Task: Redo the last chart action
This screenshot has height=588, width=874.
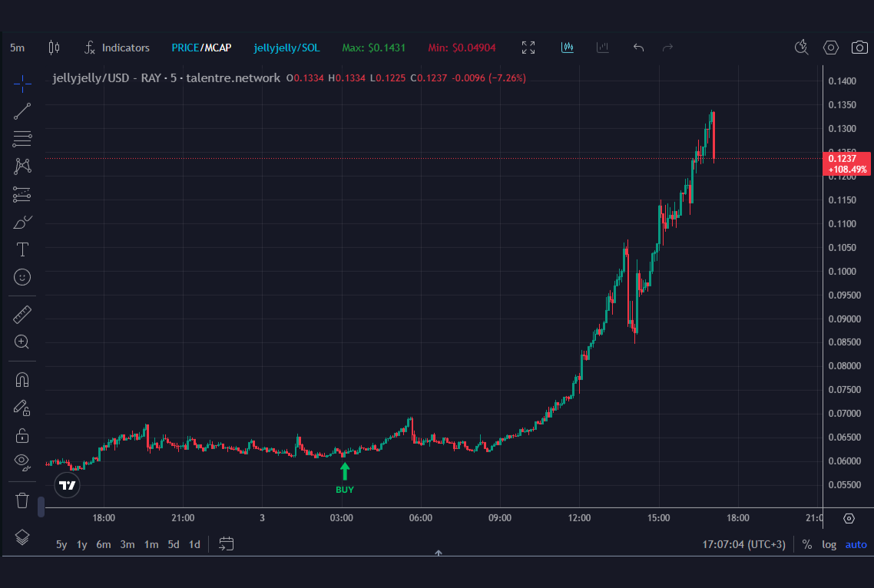Action: [x=667, y=48]
